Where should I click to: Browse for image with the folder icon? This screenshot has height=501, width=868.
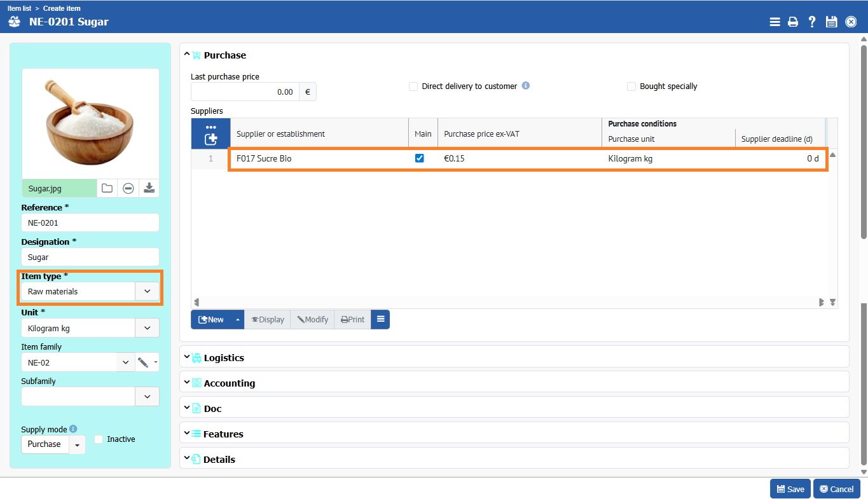107,188
